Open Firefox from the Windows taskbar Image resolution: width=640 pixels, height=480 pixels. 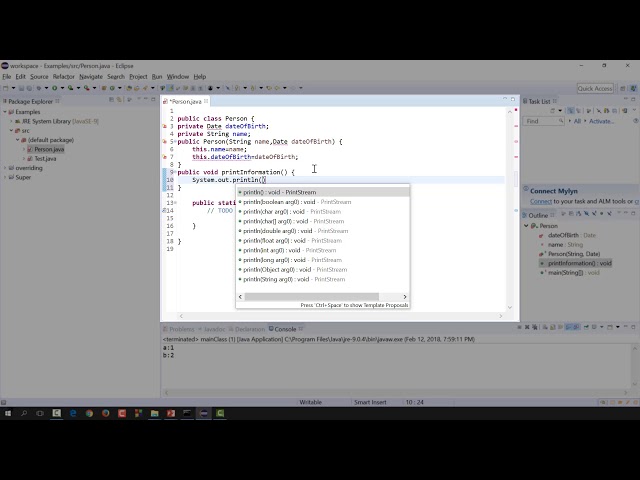[105, 413]
